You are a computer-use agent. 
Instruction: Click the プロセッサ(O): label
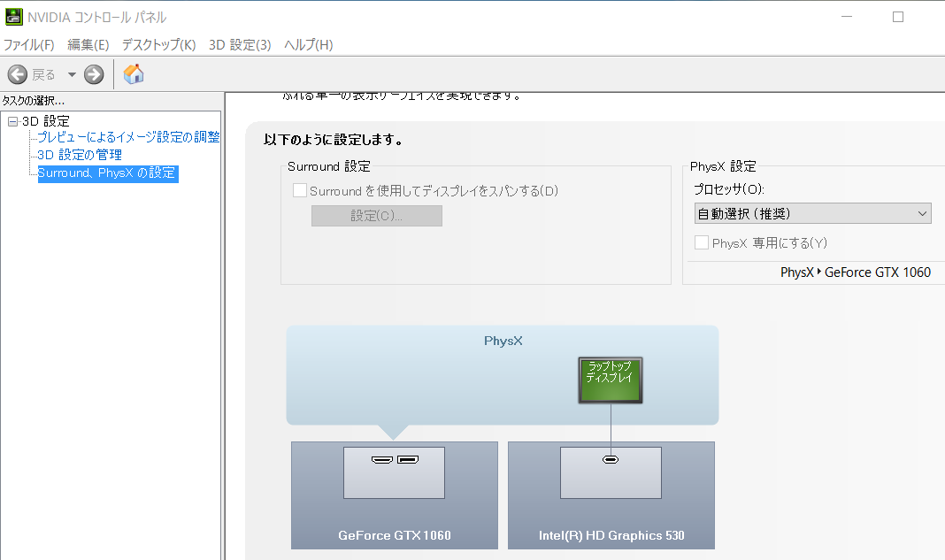tap(728, 189)
